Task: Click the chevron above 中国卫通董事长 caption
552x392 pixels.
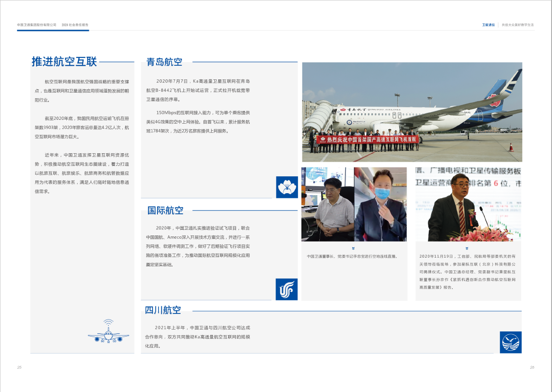Action: pos(353,249)
